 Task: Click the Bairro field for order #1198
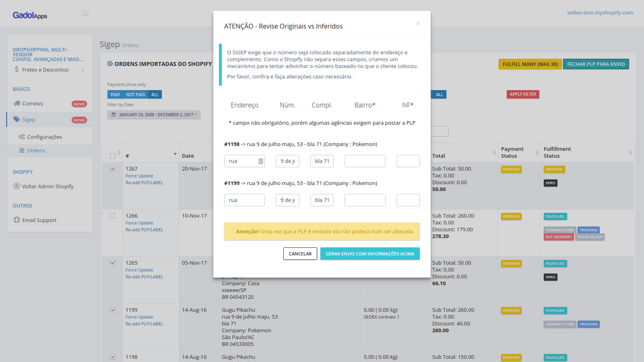point(365,161)
